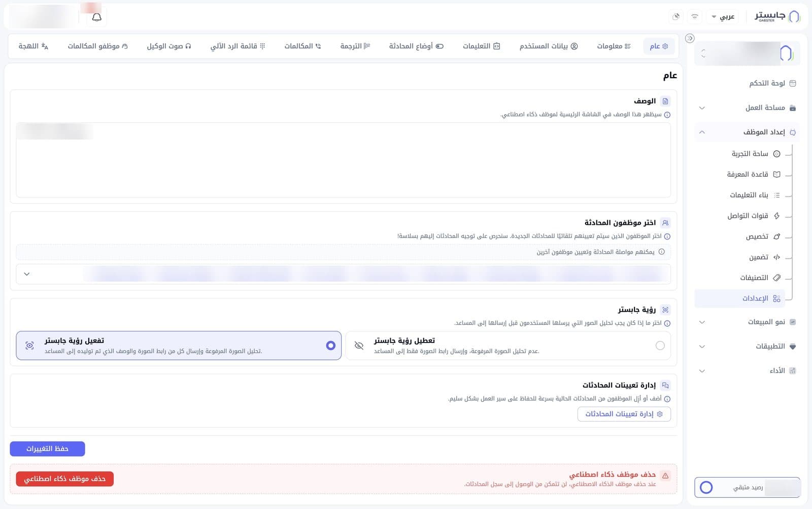Collapse the sidebar with the arrow circle
Screen dimensions: 812x509
(x=690, y=38)
